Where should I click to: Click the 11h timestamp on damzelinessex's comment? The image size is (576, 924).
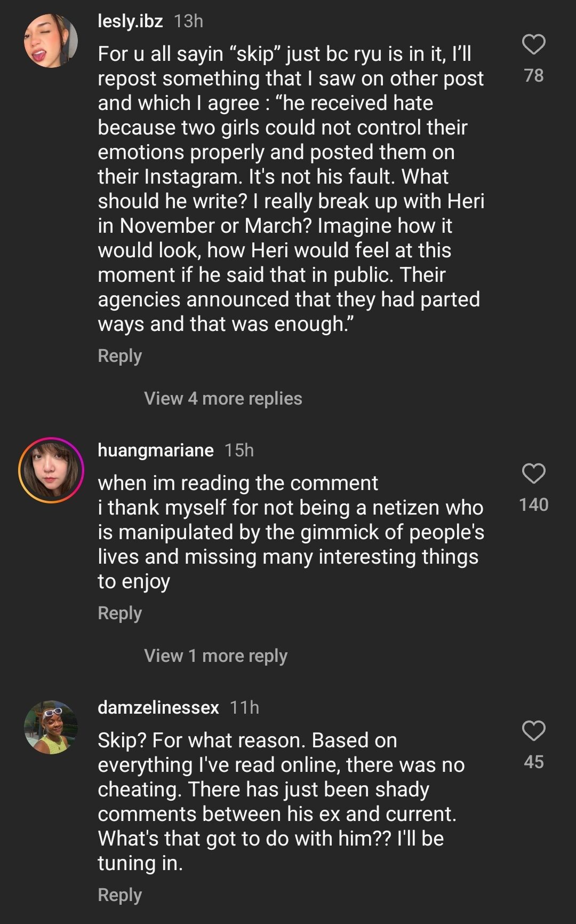pos(244,707)
